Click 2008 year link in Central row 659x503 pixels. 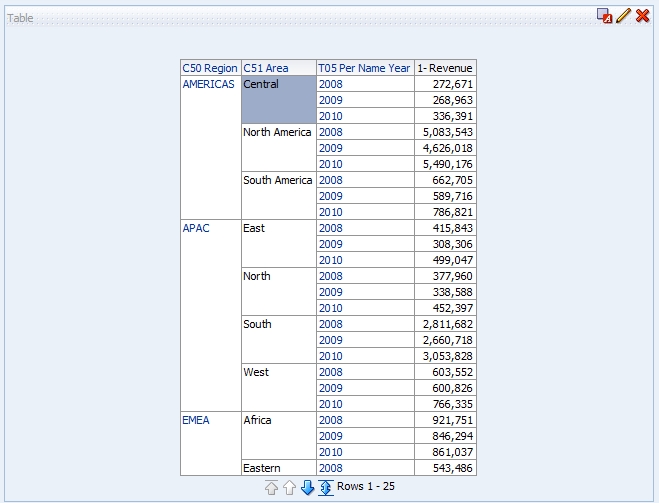click(330, 84)
